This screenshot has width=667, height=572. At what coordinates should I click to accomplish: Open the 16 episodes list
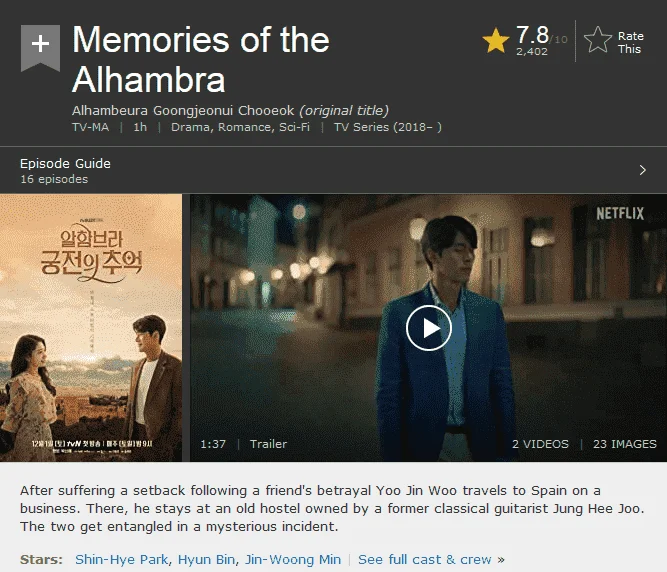[x=54, y=179]
